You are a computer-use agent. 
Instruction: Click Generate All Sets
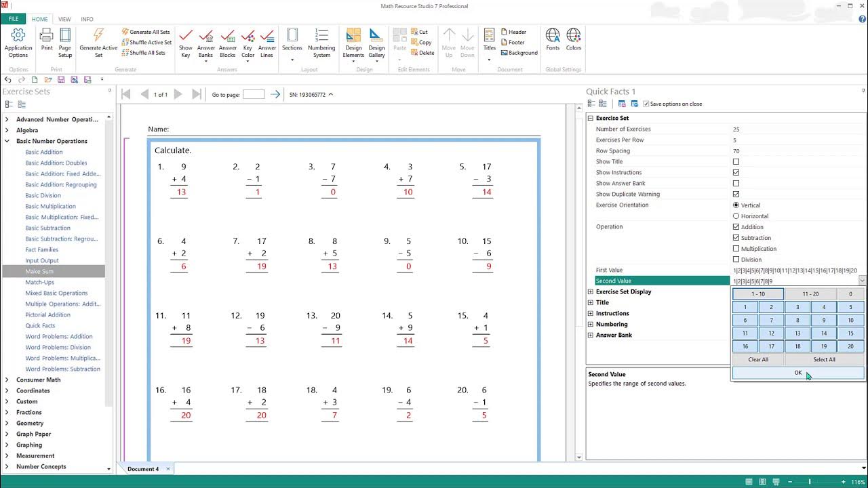[146, 32]
